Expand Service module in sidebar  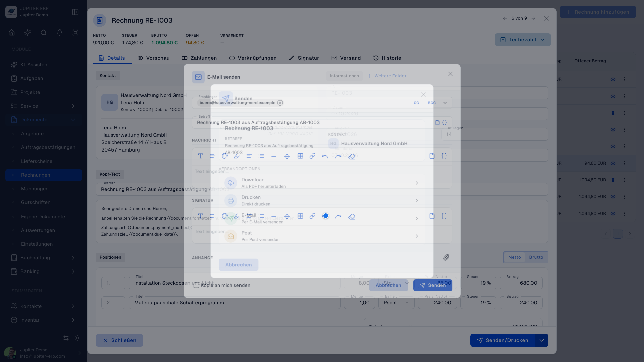pyautogui.click(x=73, y=106)
